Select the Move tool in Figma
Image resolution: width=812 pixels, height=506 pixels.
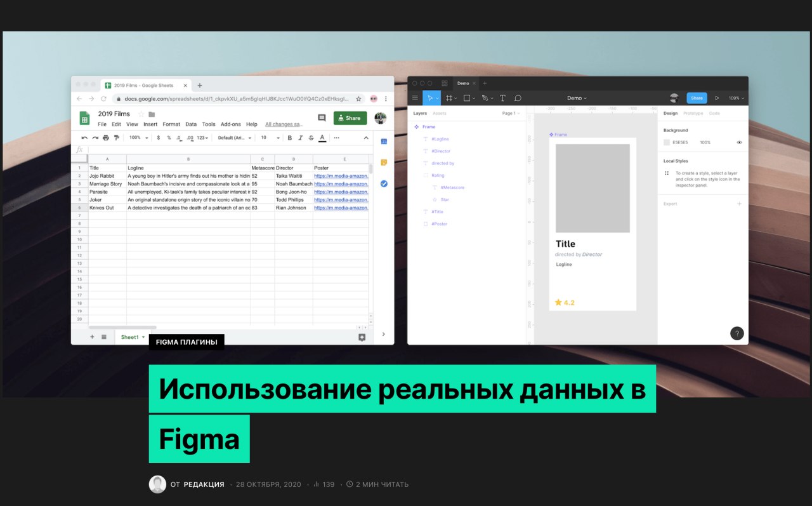430,98
